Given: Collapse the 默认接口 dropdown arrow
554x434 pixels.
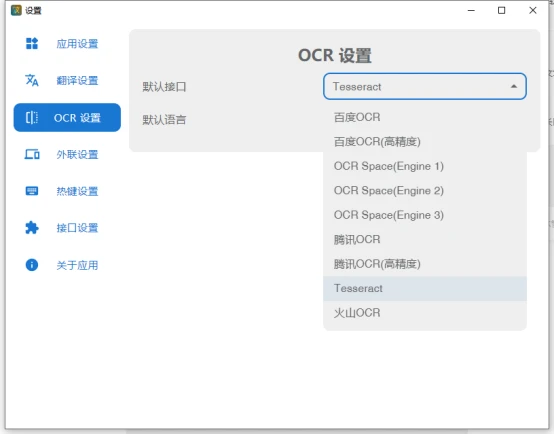Looking at the screenshot, I should pos(514,87).
